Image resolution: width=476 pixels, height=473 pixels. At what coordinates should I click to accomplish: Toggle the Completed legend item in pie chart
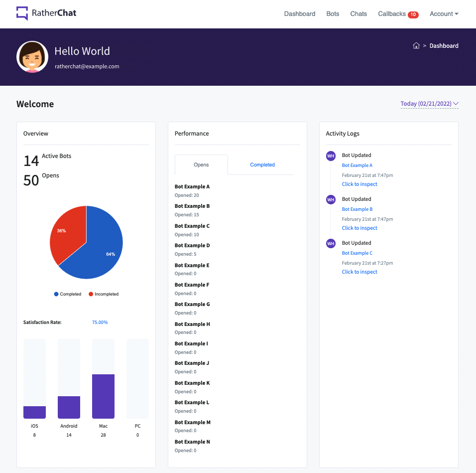68,294
